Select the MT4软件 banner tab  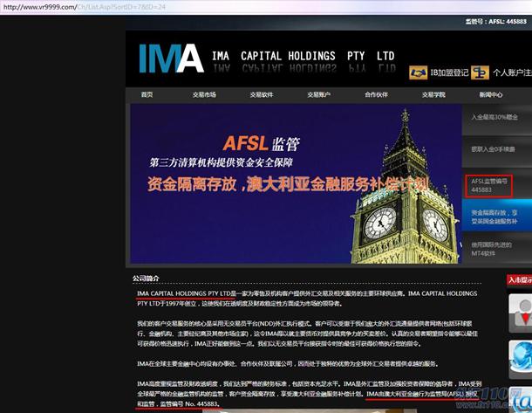497,248
